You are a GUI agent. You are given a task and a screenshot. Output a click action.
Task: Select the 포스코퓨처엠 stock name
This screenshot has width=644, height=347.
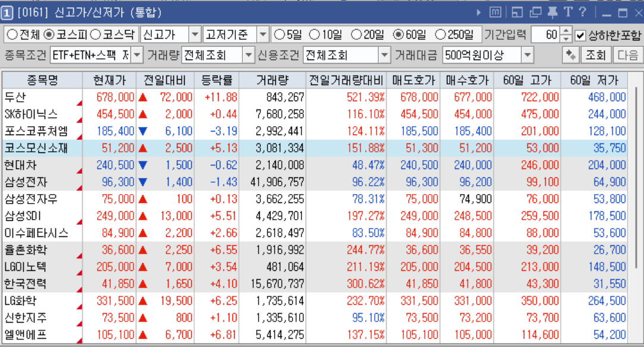pyautogui.click(x=36, y=132)
